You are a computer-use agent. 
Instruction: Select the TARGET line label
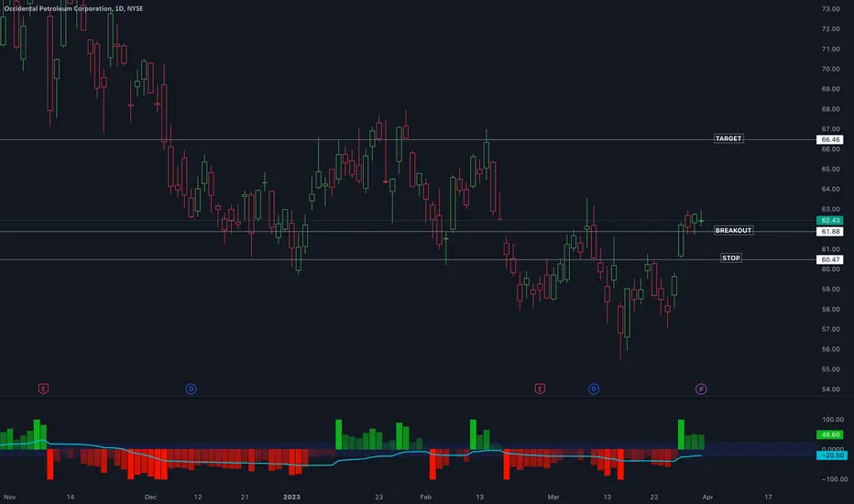pos(728,138)
